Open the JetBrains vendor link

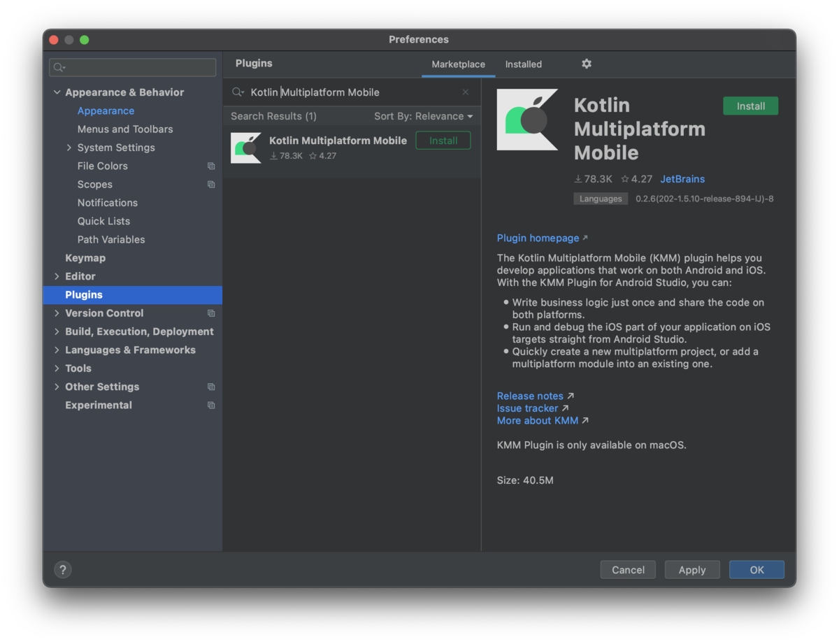coord(682,179)
